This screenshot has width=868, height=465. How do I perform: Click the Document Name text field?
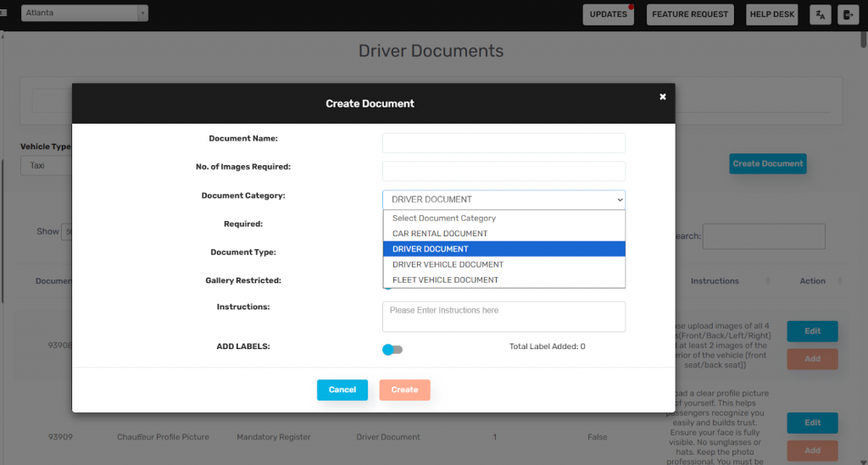[x=504, y=143]
